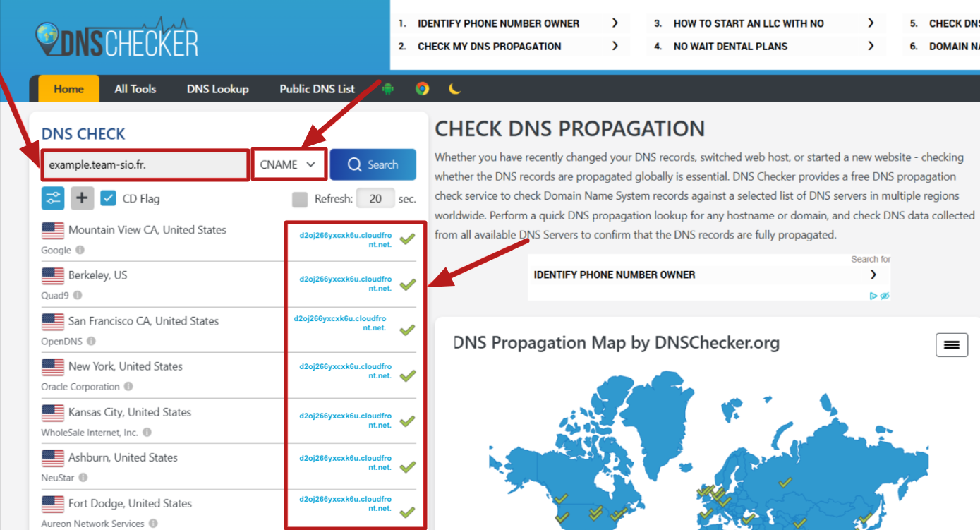Click the US flag beside Mountain View CA
This screenshot has height=530, width=980.
coord(53,231)
